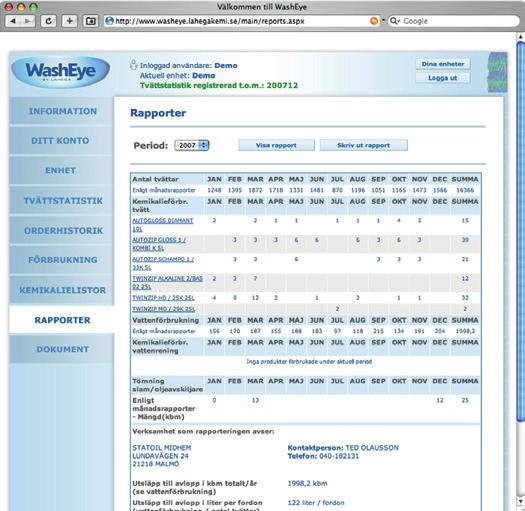The width and height of the screenshot is (525, 511).
Task: Click the Visa rapport button
Action: click(x=276, y=145)
